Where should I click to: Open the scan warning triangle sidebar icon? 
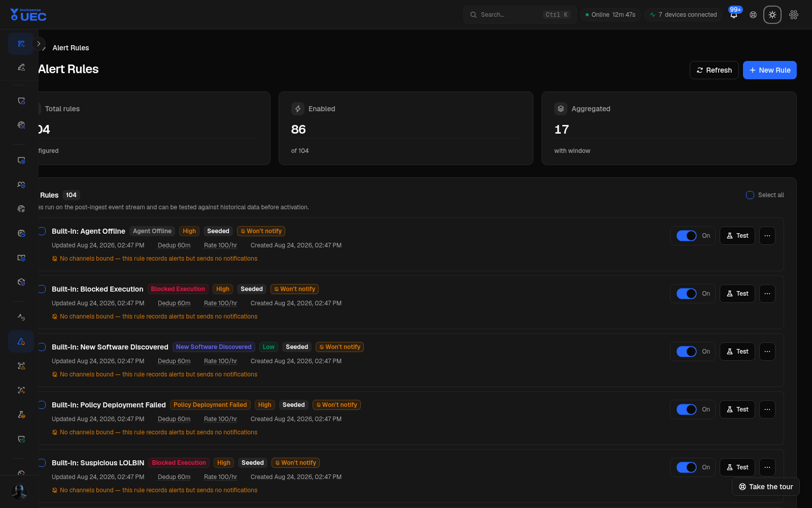coord(21,366)
